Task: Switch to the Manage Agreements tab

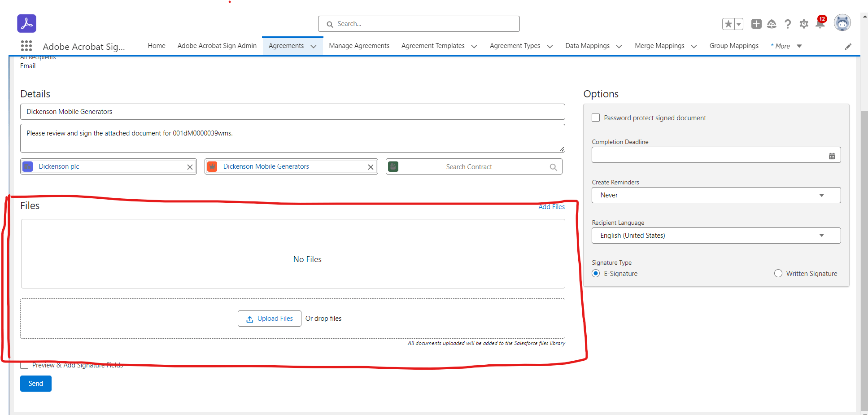Action: (x=359, y=45)
